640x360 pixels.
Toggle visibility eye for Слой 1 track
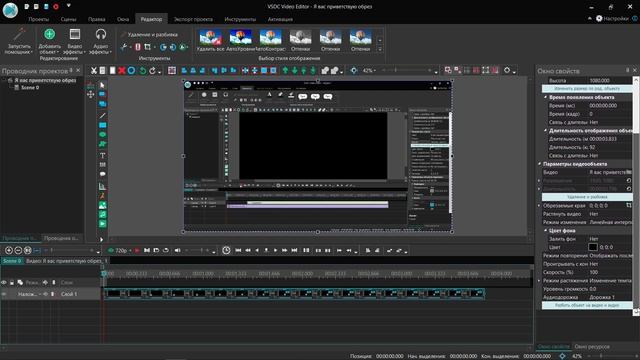click(4, 294)
